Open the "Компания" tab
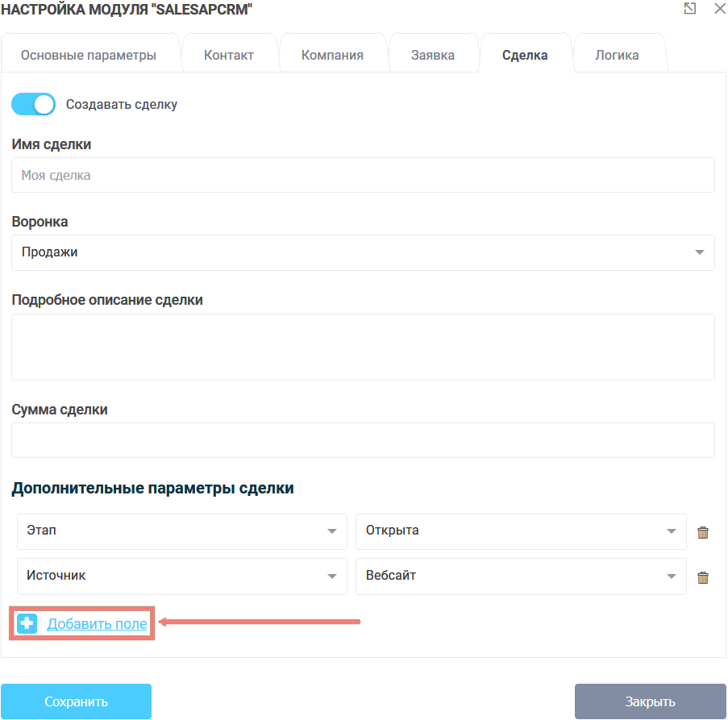 pos(333,54)
